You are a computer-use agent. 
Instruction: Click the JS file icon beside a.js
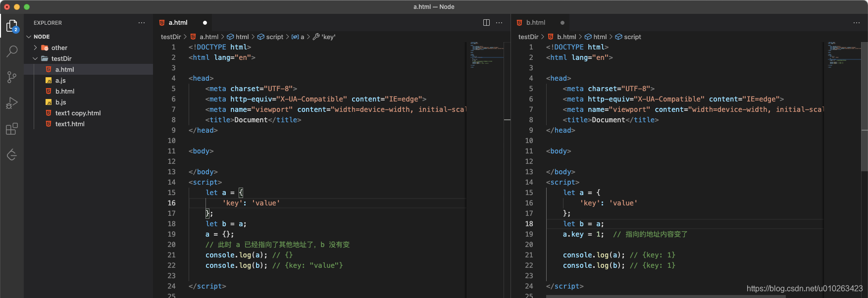click(49, 80)
